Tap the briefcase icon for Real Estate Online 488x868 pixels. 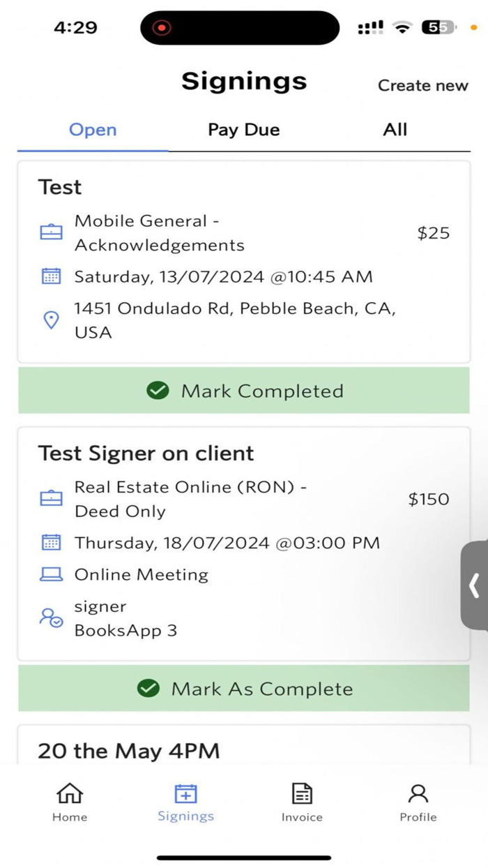point(51,498)
